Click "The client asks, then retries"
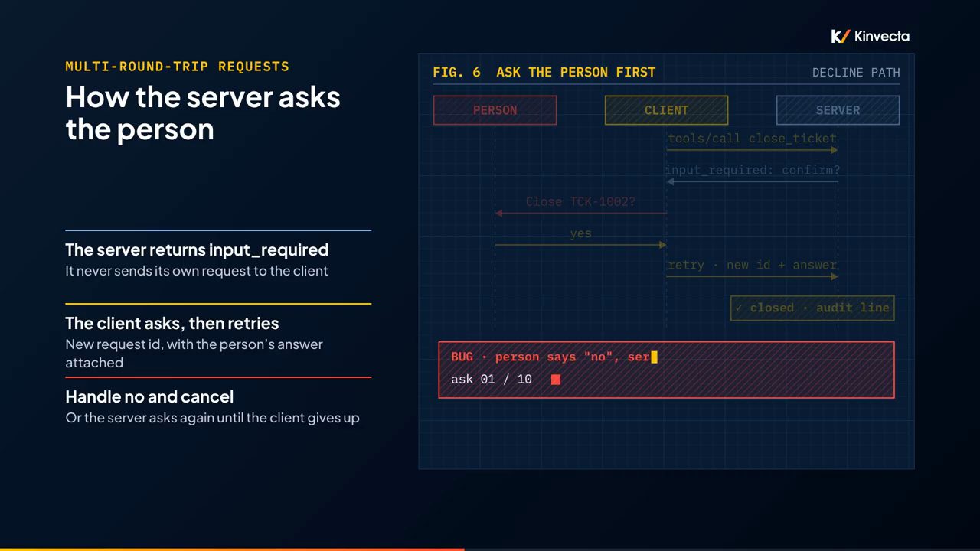The height and width of the screenshot is (551, 980). 172,323
